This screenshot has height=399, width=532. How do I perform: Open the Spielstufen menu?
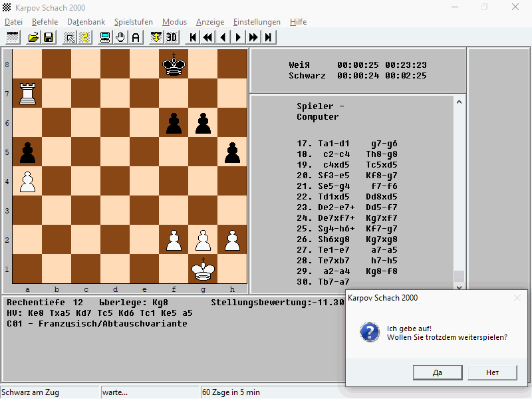[134, 22]
